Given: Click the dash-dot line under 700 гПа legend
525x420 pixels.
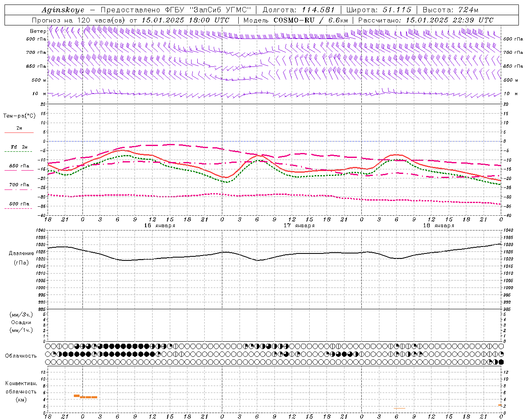Looking at the screenshot, I should pyautogui.click(x=18, y=189).
